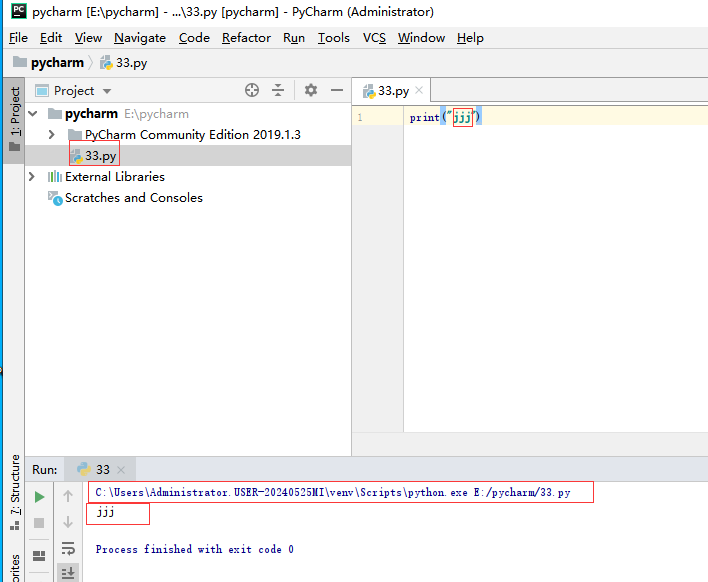Click the PyCharm logo in title bar
Viewport: 708px width, 582px height.
19,11
